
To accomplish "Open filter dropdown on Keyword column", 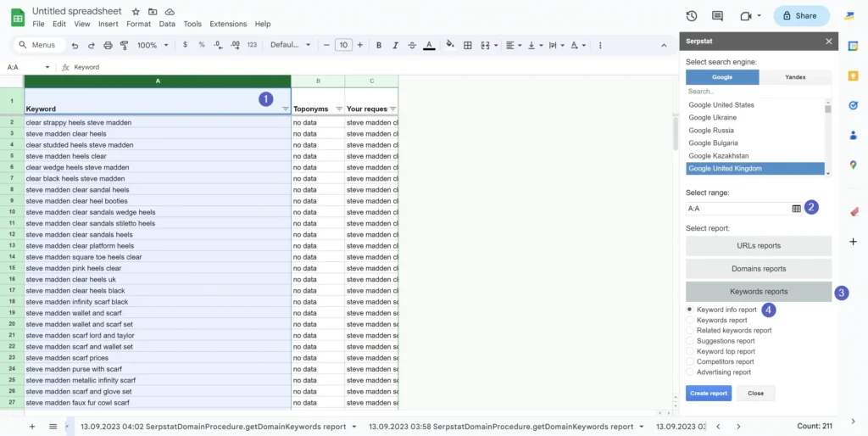I will coord(285,109).
